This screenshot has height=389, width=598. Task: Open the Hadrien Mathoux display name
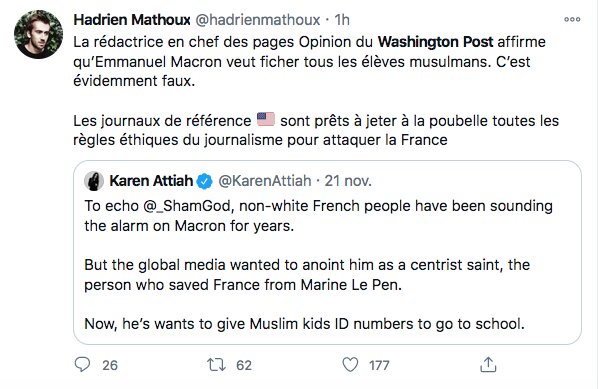[x=132, y=20]
